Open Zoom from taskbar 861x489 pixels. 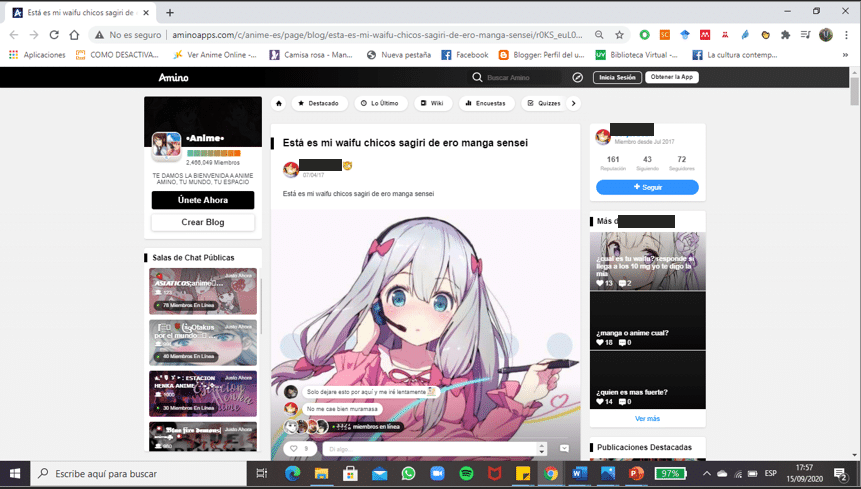(437, 473)
